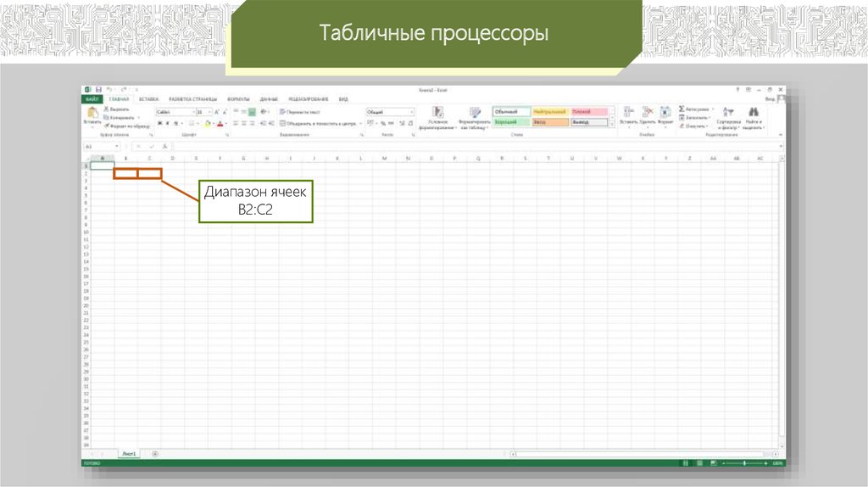Viewport: 868px width, 487px height.
Task: Click the zoom slider in status bar
Action: [744, 463]
